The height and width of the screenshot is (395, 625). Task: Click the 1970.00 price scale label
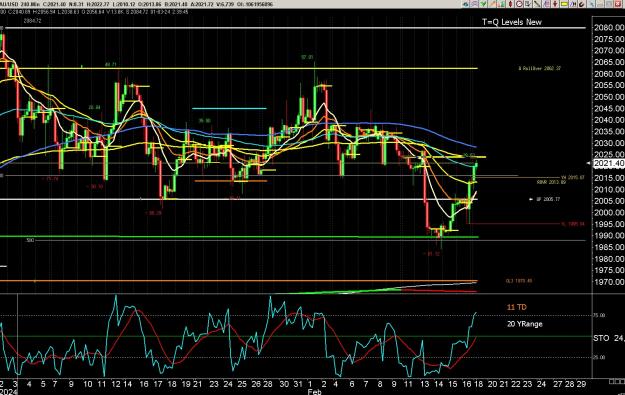pyautogui.click(x=609, y=282)
